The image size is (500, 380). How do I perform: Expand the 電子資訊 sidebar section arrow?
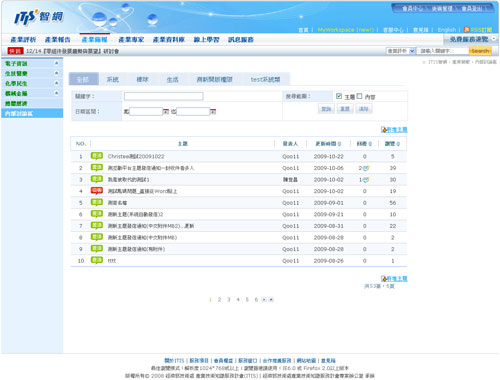coord(56,63)
